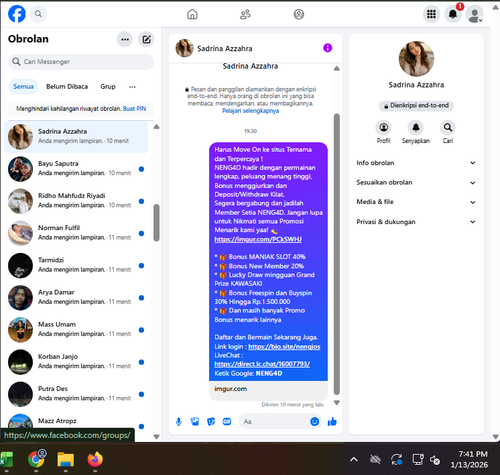Open the Korban Janjo conversation

[76, 362]
